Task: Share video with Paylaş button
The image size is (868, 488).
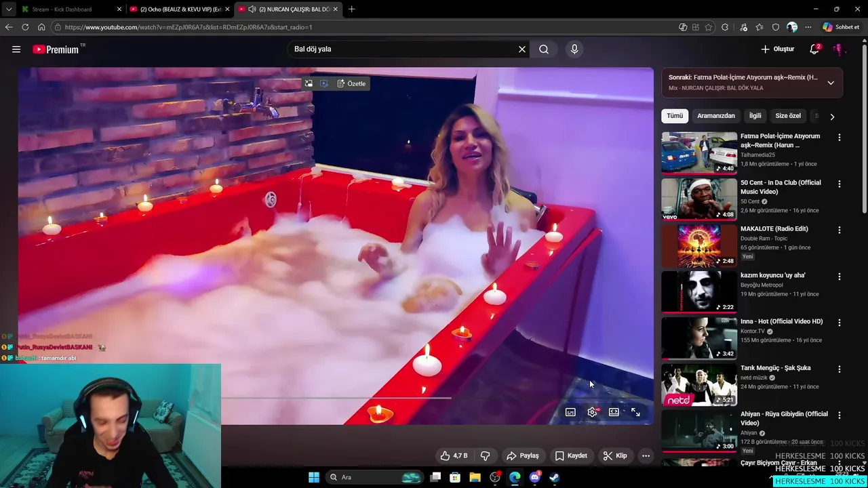Action: (523, 456)
